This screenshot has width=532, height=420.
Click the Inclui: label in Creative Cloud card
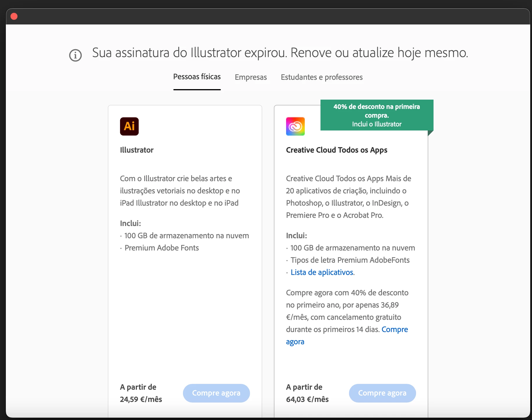pos(297,236)
